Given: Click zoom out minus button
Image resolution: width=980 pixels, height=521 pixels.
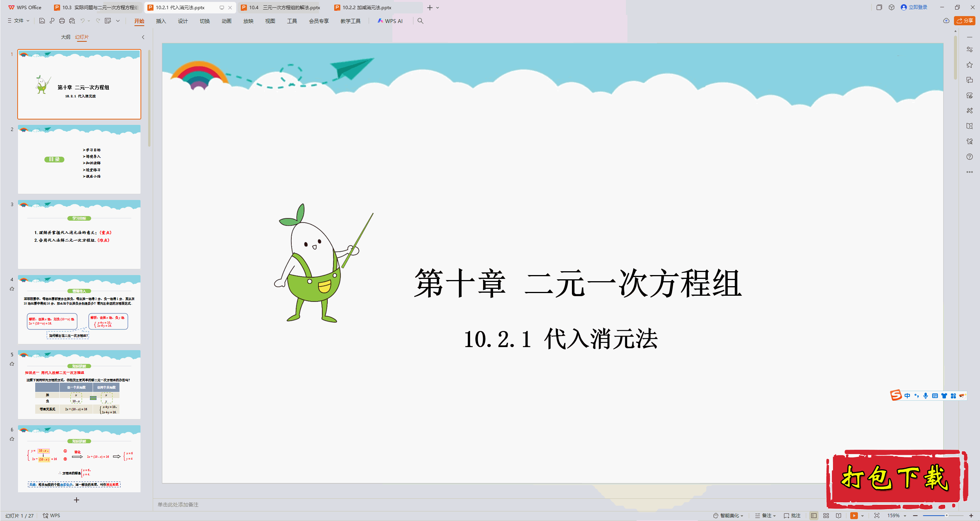Looking at the screenshot, I should [x=915, y=516].
